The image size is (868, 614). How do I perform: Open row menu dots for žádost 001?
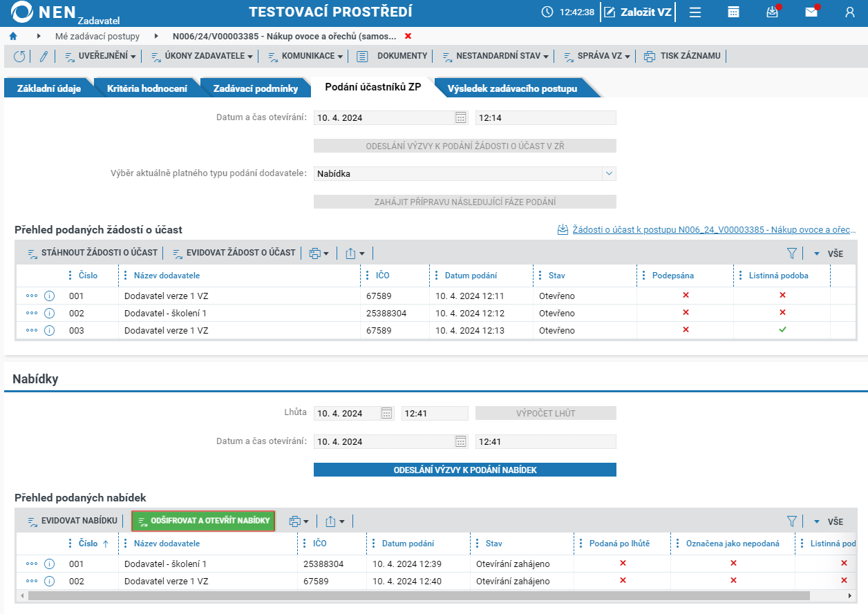click(x=32, y=296)
